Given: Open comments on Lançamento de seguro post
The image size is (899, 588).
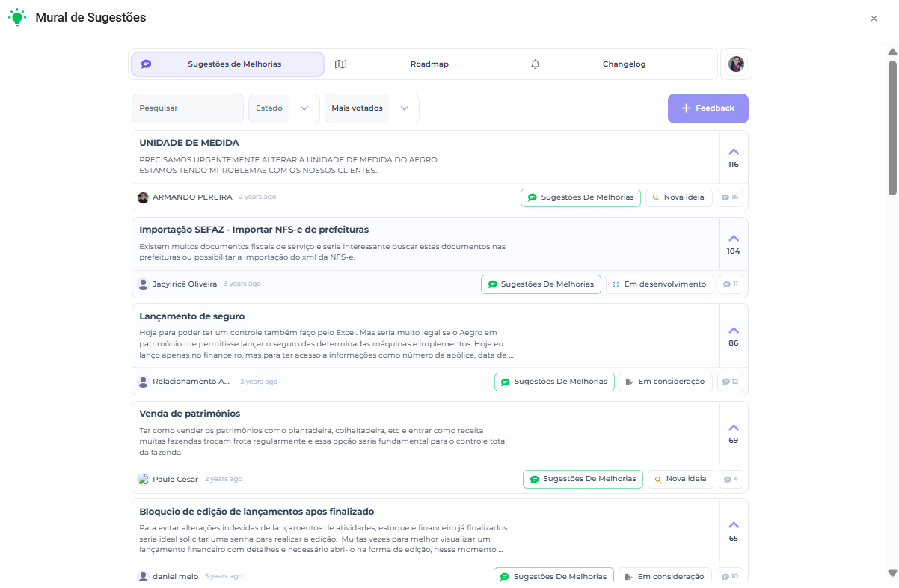Looking at the screenshot, I should pyautogui.click(x=730, y=382).
